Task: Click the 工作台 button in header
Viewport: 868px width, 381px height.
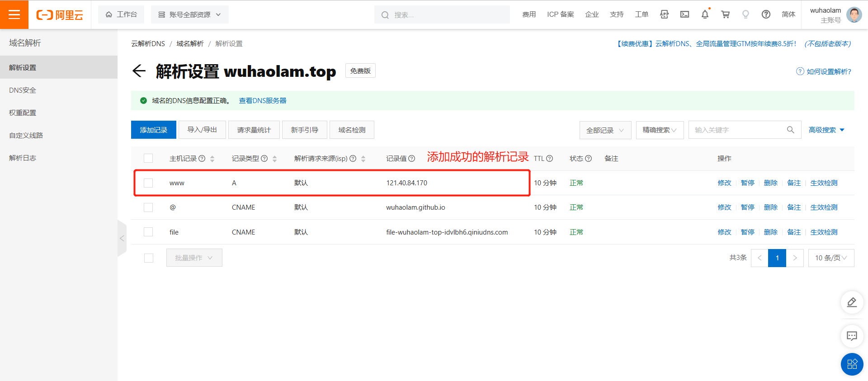Action: coord(121,14)
